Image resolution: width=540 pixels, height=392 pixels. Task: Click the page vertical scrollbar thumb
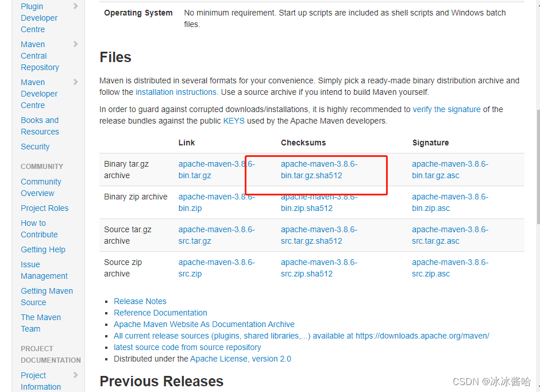(x=538, y=167)
